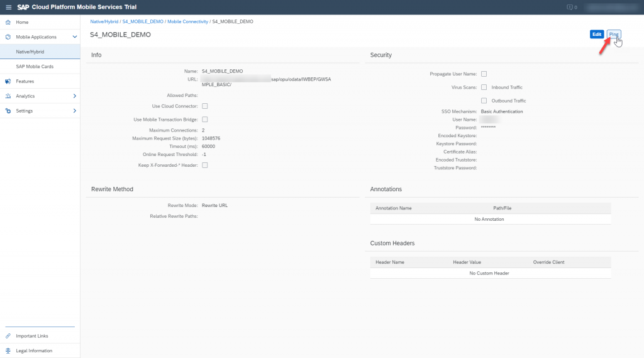Click the Features icon in sidebar

8,81
